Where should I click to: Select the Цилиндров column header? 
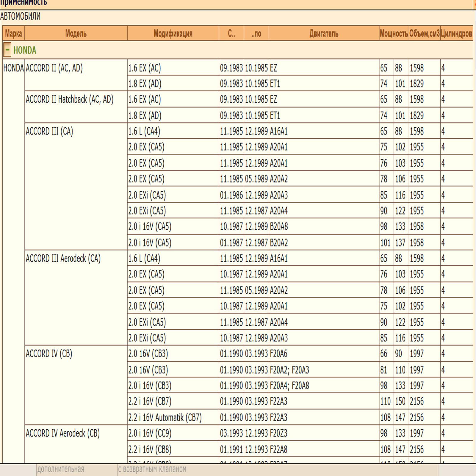point(456,33)
